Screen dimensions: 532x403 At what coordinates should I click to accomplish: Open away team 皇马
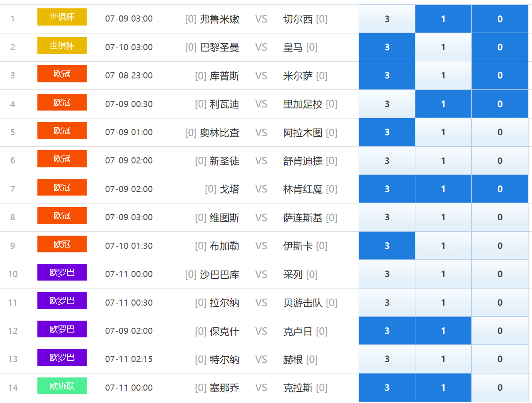click(293, 47)
